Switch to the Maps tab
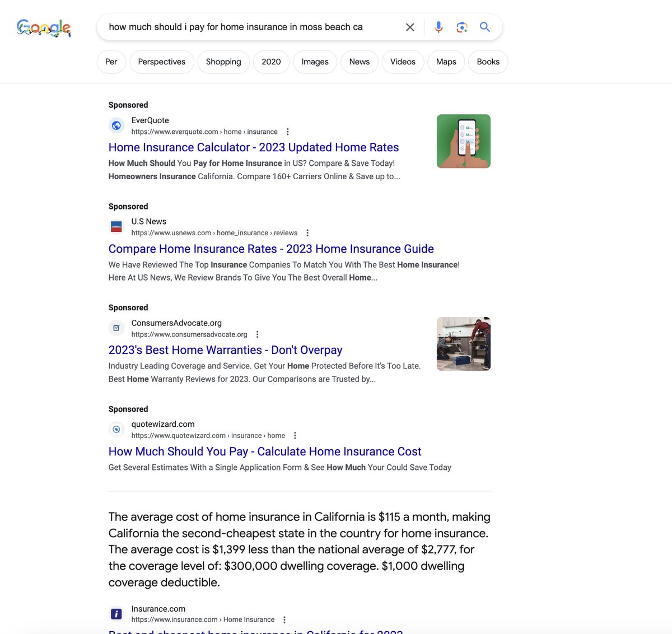Viewport: 672px width, 634px height. (446, 62)
